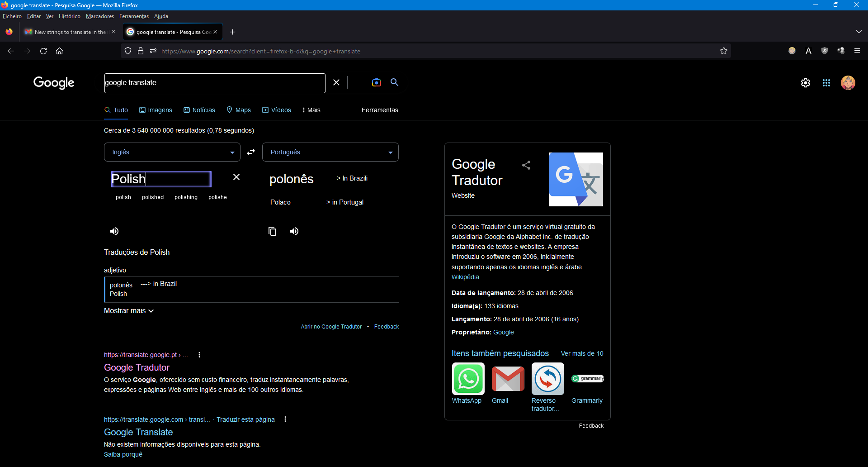The image size is (868, 467).
Task: Click the Google logo
Action: point(54,83)
